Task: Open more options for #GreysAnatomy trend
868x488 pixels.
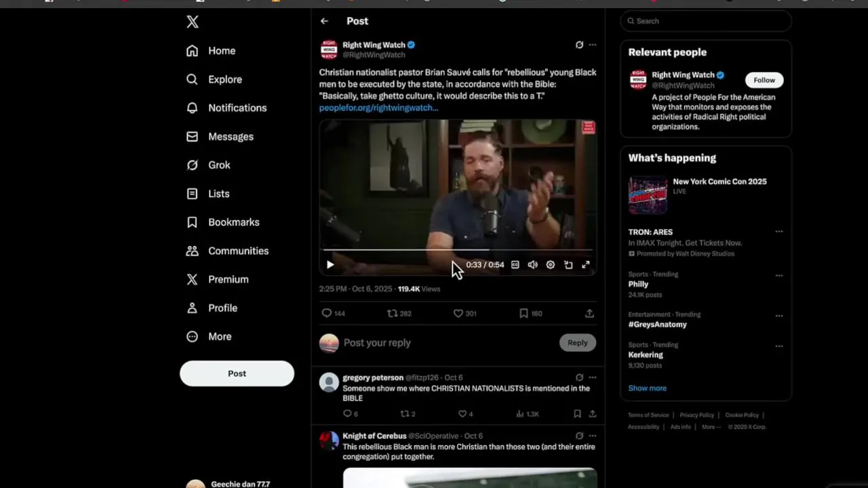Action: (x=779, y=315)
